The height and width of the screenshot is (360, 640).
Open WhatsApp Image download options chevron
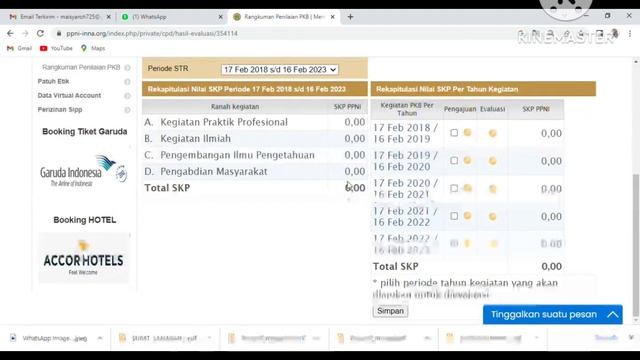click(100, 338)
